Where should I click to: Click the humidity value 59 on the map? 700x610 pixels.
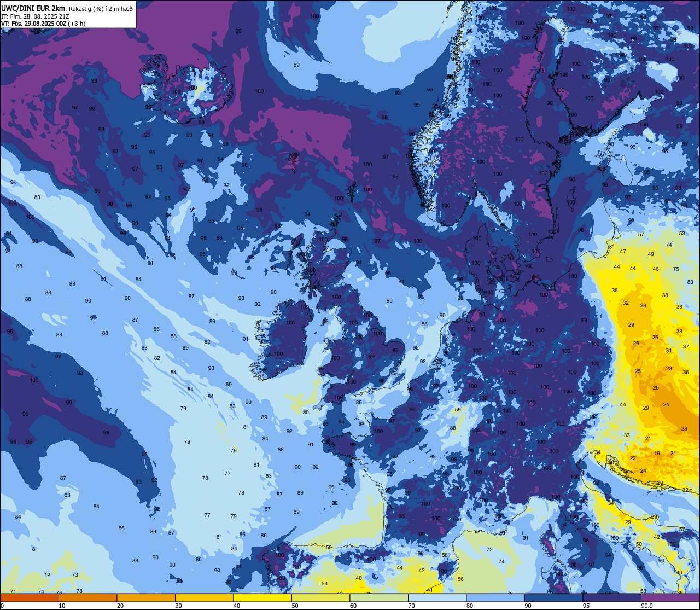point(458,410)
